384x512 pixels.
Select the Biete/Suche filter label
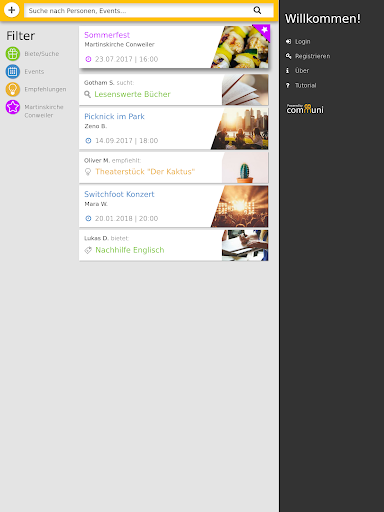[42, 54]
